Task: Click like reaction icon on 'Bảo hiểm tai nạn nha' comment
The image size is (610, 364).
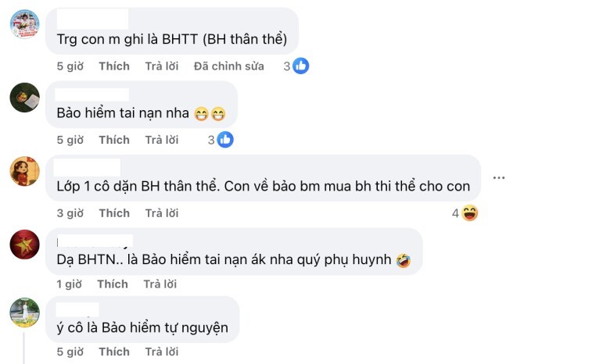Action: 225,140
